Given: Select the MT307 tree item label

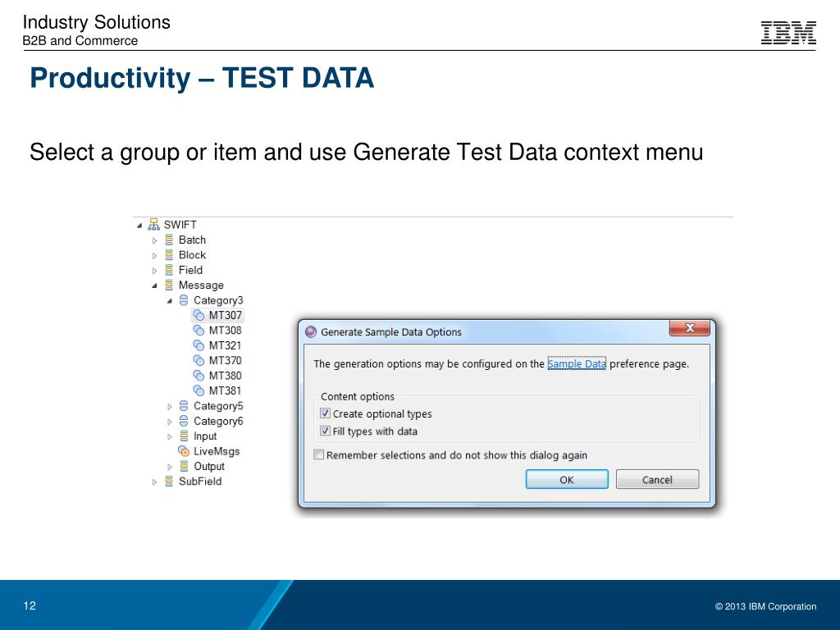Looking at the screenshot, I should tap(225, 315).
